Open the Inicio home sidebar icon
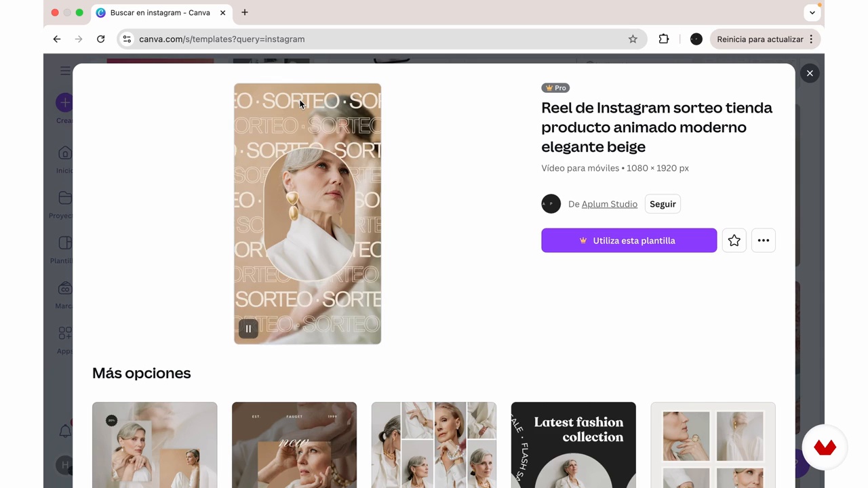Viewport: 868px width, 488px height. pos(65,153)
